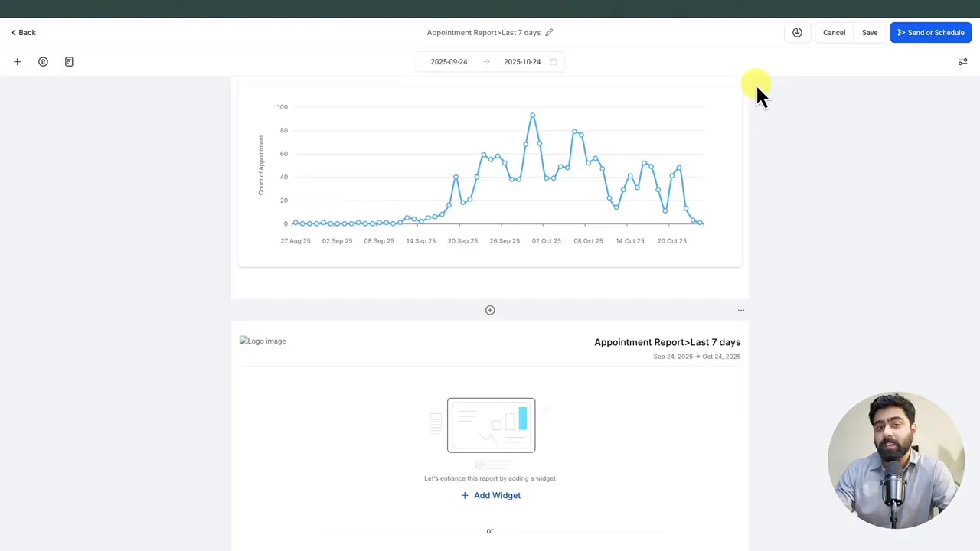This screenshot has width=980, height=551.
Task: Open the circled currency icon in toolbar
Action: 43,61
